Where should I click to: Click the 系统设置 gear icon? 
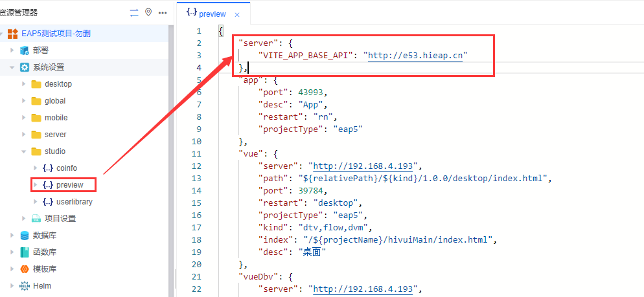[25, 67]
